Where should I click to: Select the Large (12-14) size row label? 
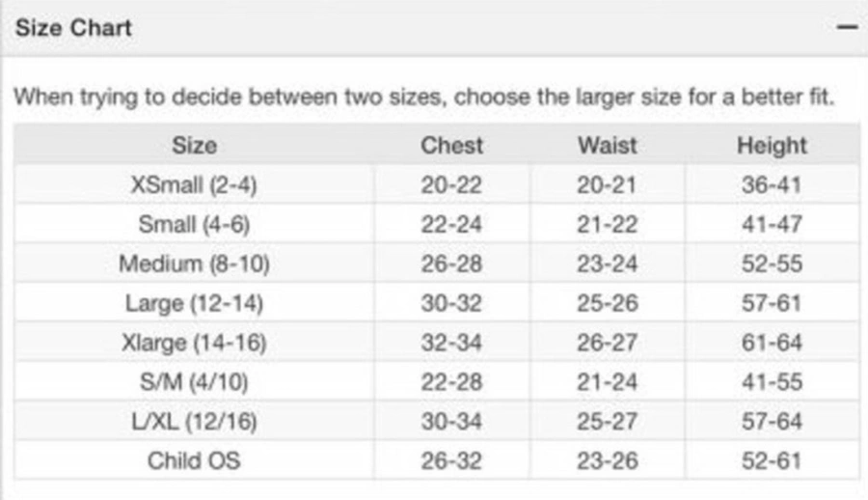click(x=194, y=303)
